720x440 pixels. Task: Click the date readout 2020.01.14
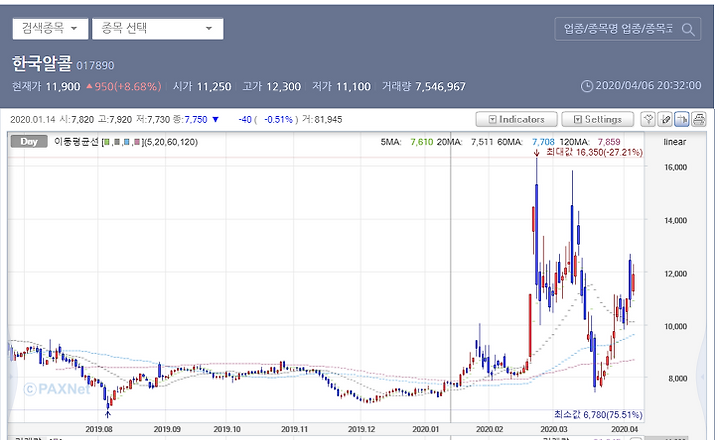(33, 119)
